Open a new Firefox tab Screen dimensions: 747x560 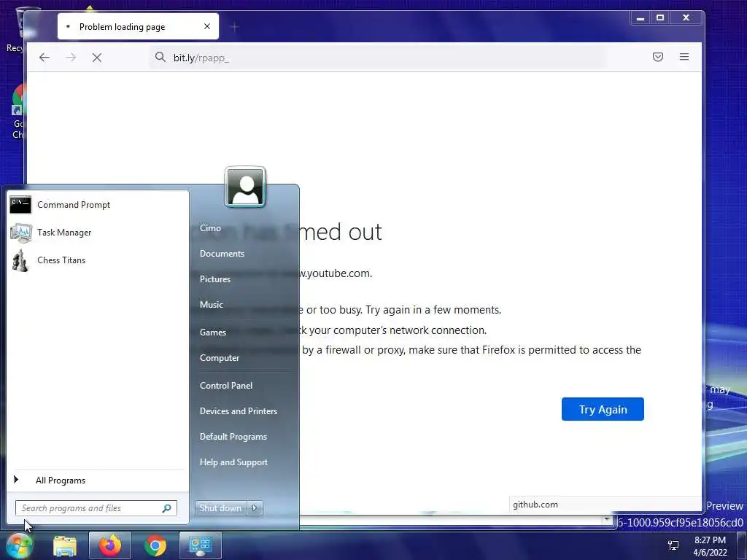pyautogui.click(x=234, y=27)
